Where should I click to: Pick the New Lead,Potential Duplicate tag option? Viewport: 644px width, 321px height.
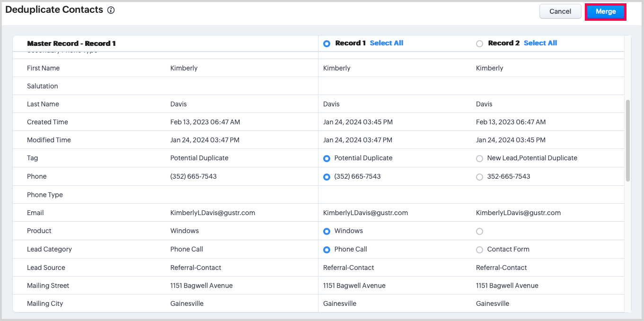(x=479, y=158)
